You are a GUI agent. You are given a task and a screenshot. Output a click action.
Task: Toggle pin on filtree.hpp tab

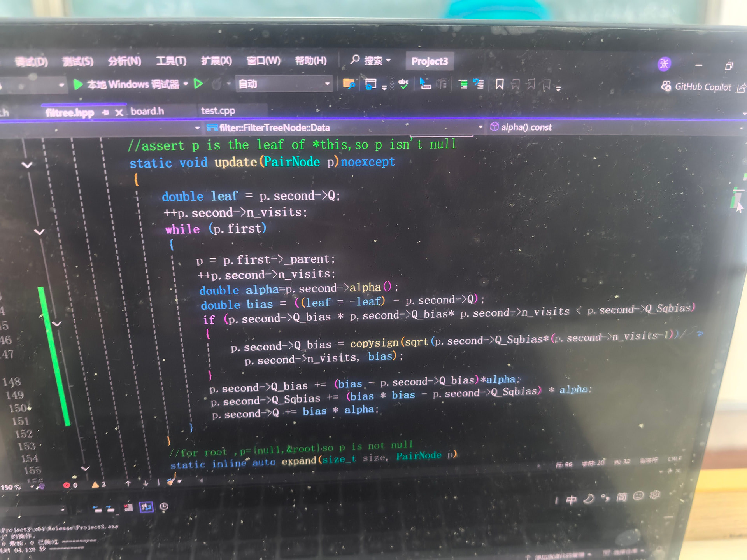[x=105, y=113]
